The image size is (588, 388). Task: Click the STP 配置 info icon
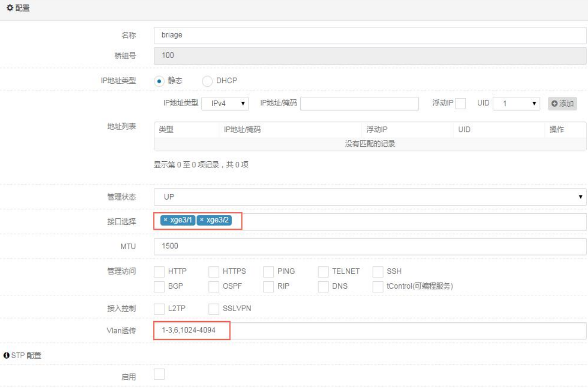[6, 355]
